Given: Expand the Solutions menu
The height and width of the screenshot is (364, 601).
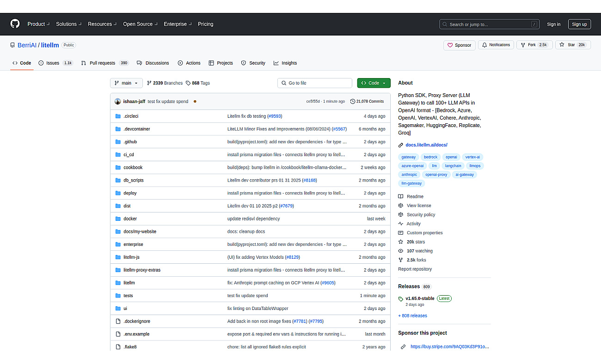Looking at the screenshot, I should [x=68, y=24].
